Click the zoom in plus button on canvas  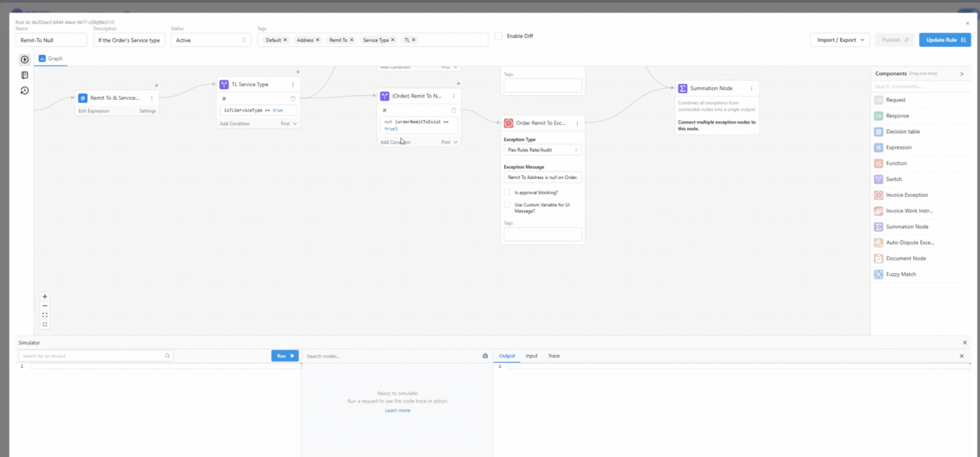45,297
